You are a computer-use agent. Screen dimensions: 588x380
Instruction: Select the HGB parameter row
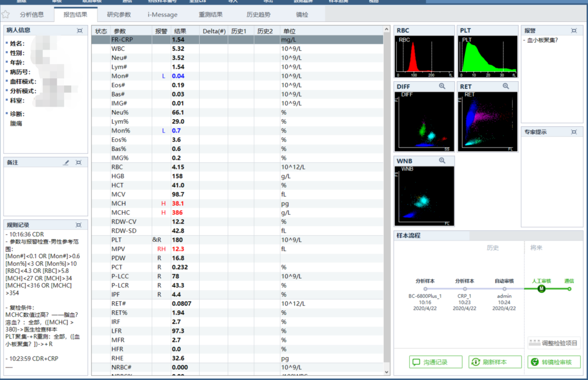point(237,176)
